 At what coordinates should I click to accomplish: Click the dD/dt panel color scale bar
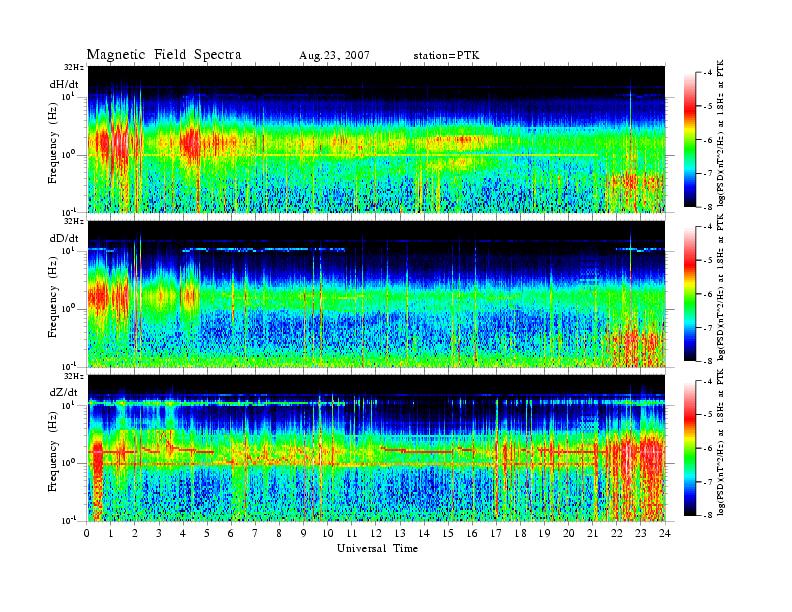coord(689,293)
